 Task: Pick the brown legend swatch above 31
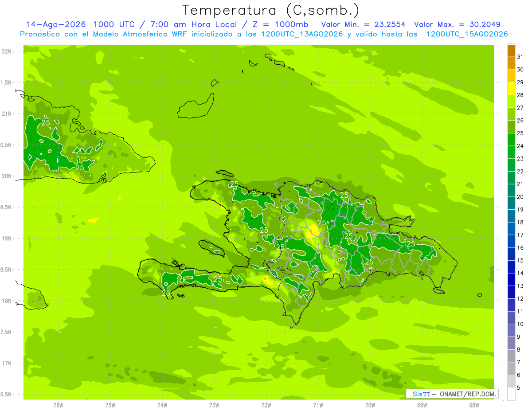click(x=511, y=51)
